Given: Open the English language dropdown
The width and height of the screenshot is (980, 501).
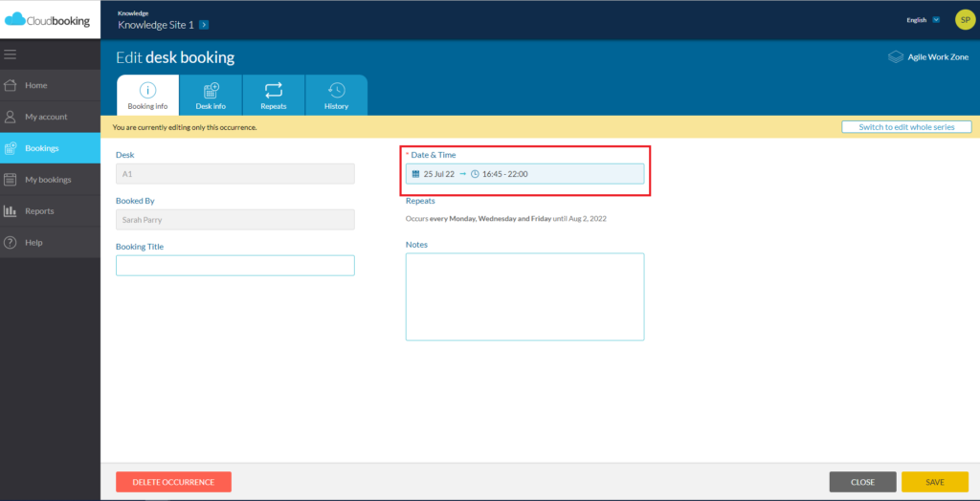Looking at the screenshot, I should (x=924, y=20).
